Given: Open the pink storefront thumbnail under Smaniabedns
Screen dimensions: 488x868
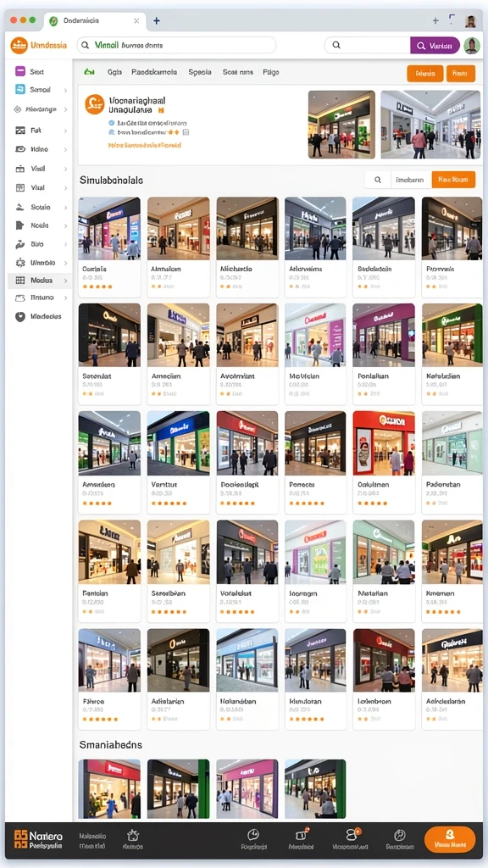Looking at the screenshot, I should 247,789.
